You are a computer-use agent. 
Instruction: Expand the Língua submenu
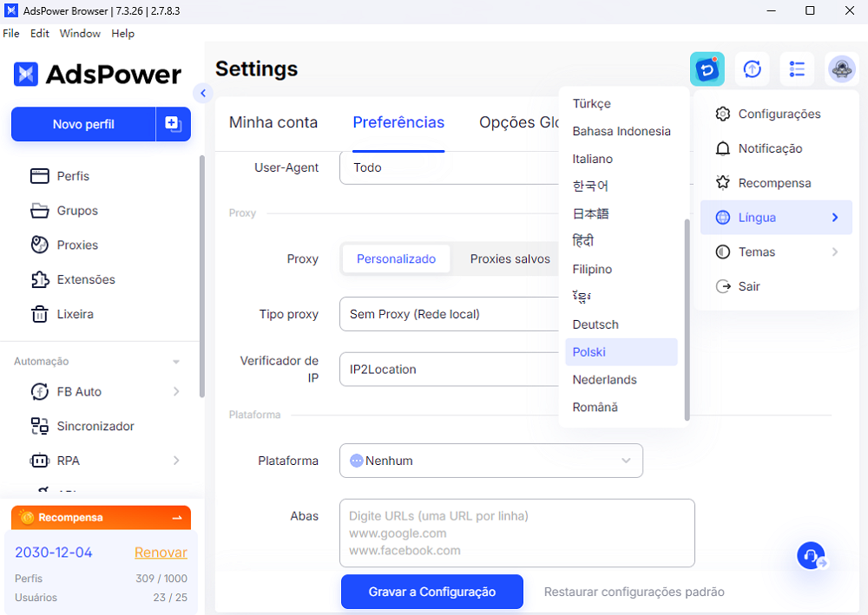coord(775,218)
